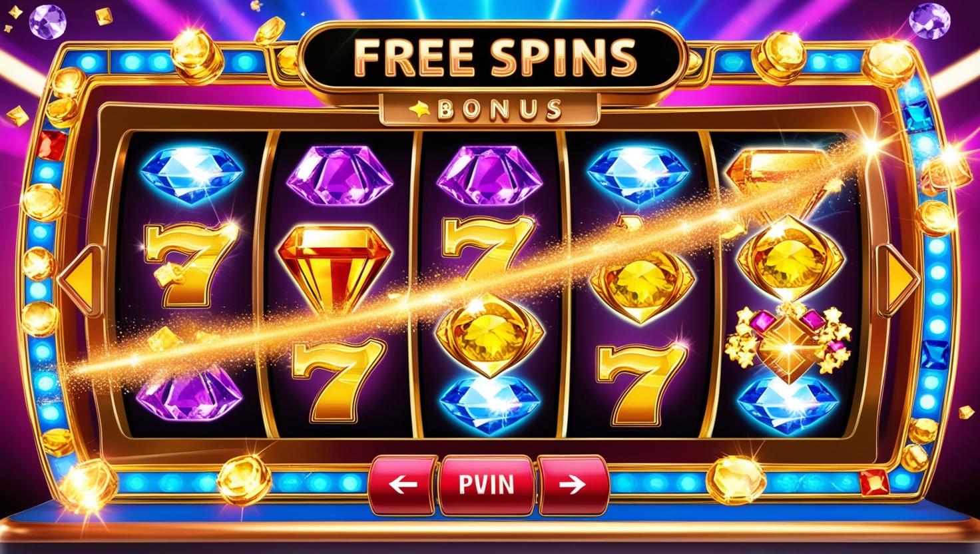This screenshot has height=554, width=980.
Task: Click the golden 7 at second reel bottom
Action: point(338,380)
